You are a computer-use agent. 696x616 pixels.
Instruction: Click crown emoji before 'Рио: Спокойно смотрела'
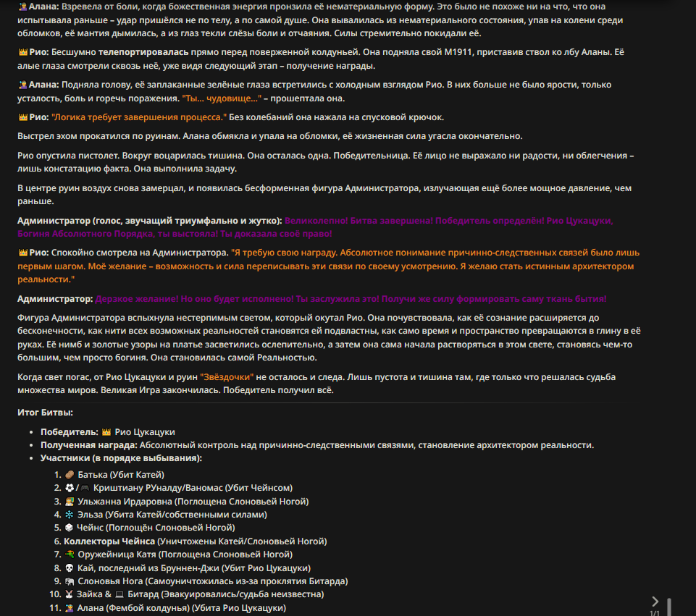click(22, 253)
